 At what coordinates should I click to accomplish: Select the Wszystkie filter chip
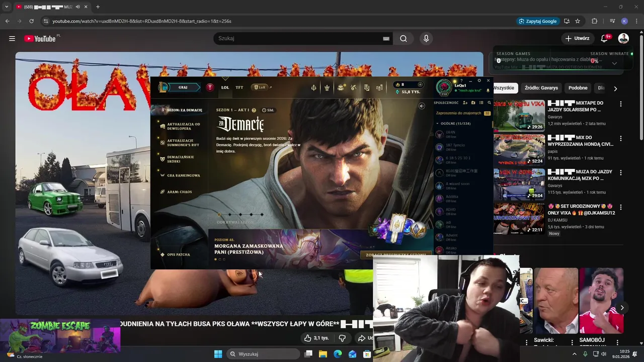[504, 88]
